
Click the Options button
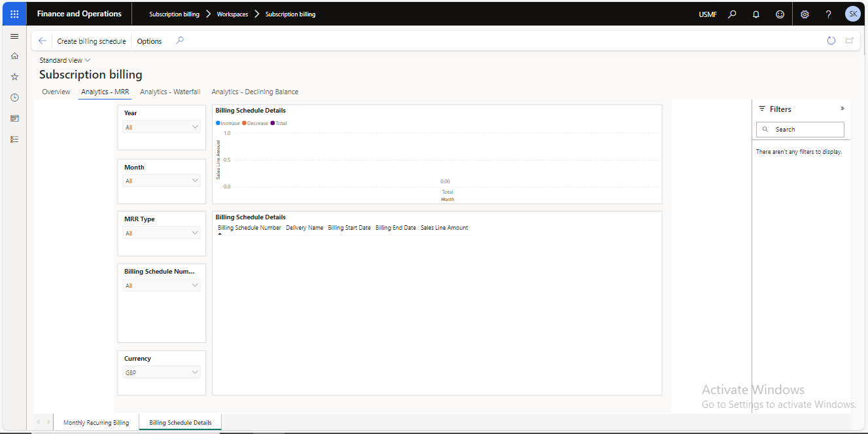coord(149,41)
